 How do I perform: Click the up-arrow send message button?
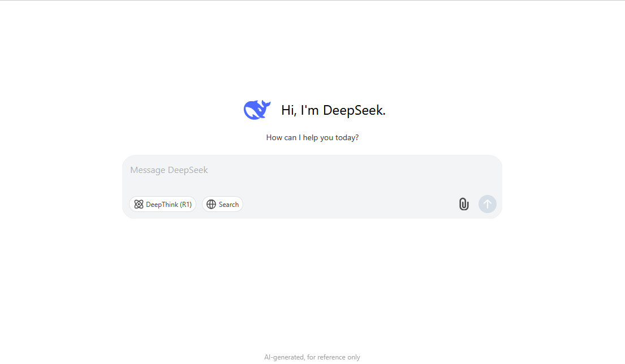487,204
